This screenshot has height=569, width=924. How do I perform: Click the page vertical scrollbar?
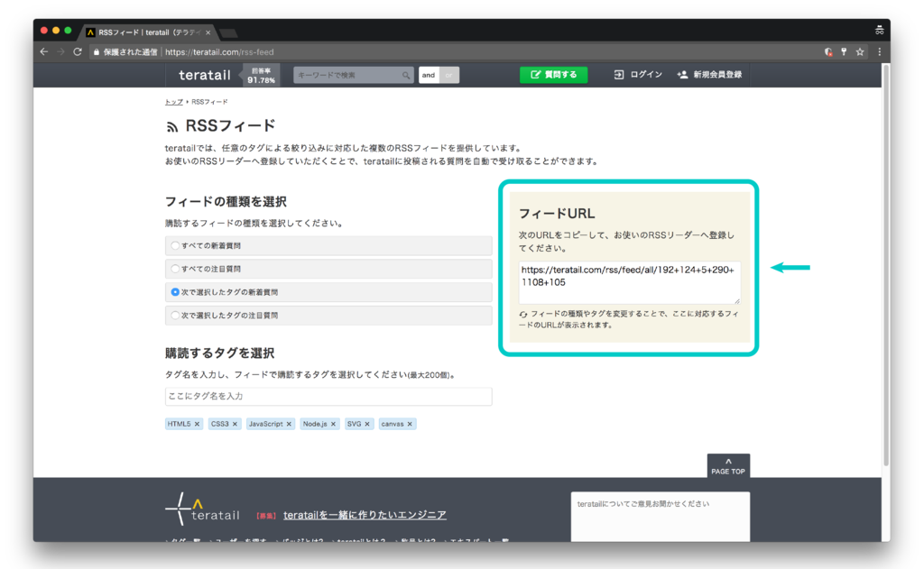click(x=886, y=265)
